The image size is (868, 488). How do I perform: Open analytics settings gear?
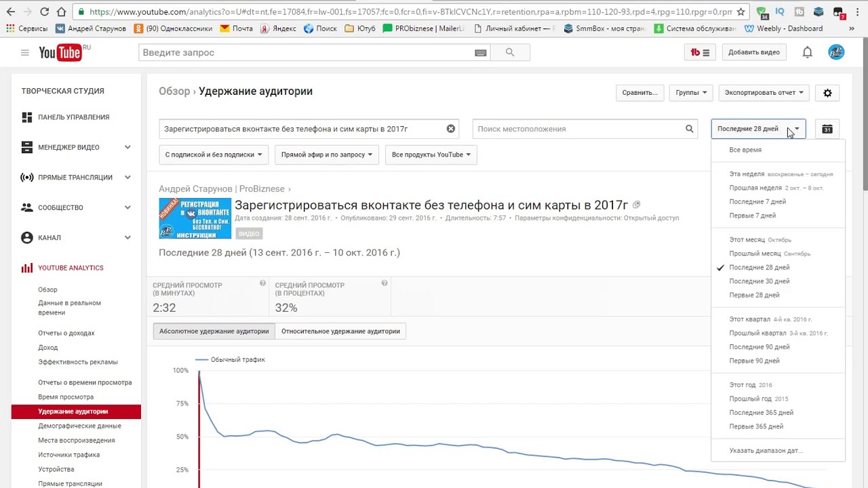(827, 93)
